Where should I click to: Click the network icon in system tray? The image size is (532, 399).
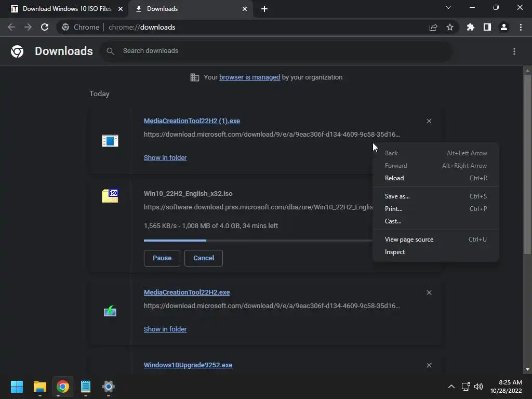pyautogui.click(x=466, y=387)
